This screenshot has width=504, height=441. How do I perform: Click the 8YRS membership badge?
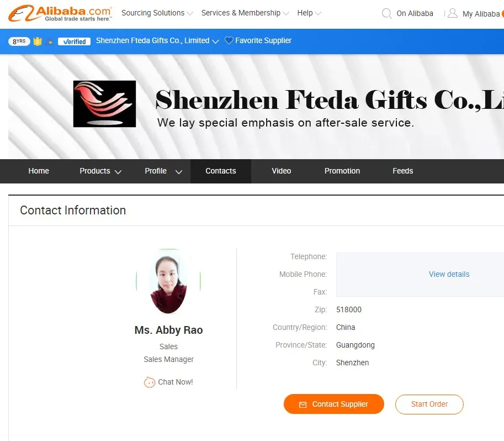[19, 41]
